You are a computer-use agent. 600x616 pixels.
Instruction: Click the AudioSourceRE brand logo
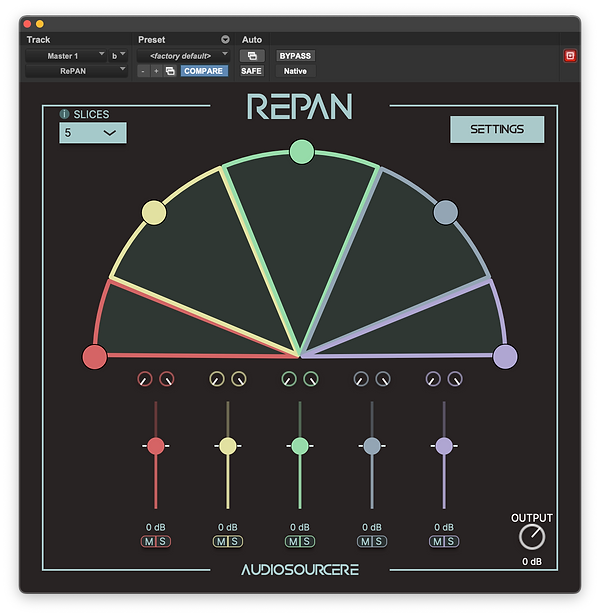click(300, 570)
